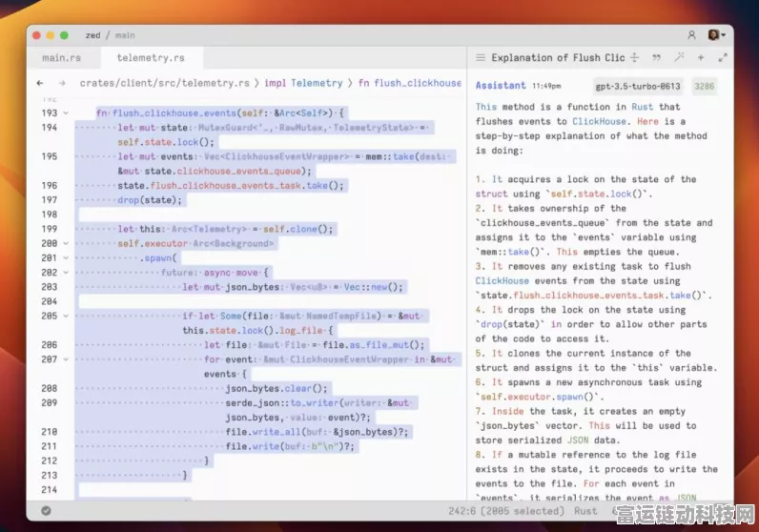Open the user avatar menu in title bar
This screenshot has width=759, height=532.
pos(716,35)
